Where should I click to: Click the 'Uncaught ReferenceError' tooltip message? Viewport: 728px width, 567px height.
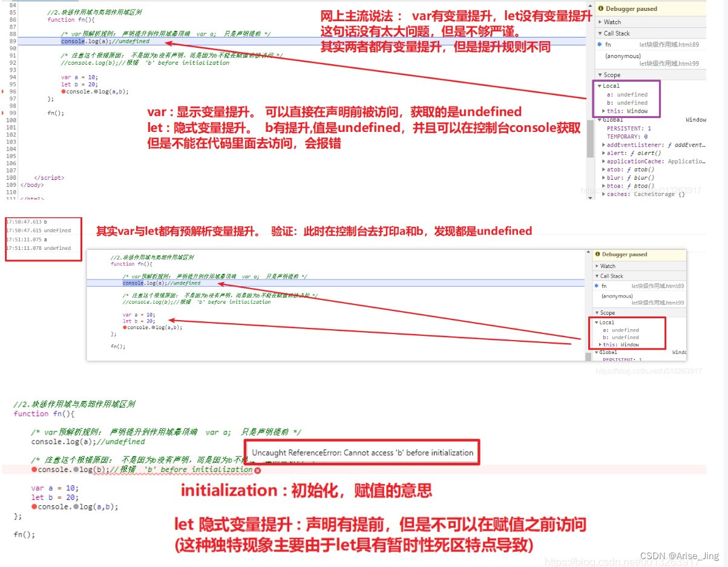[x=362, y=452]
